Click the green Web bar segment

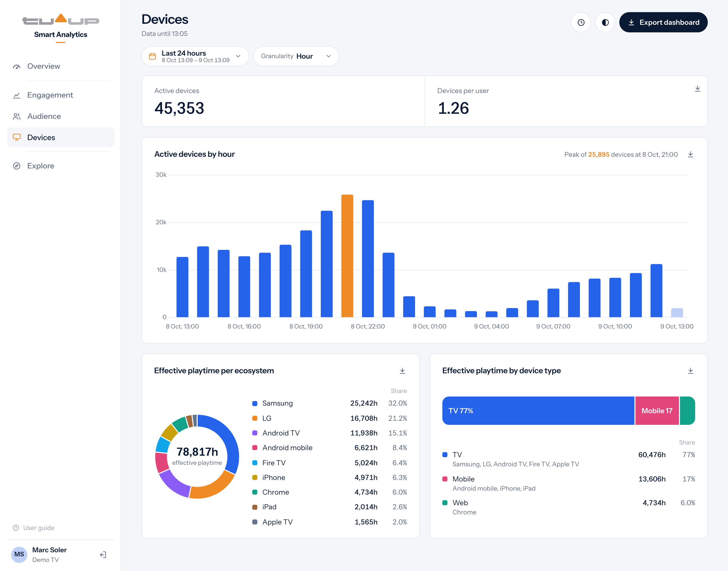point(687,411)
